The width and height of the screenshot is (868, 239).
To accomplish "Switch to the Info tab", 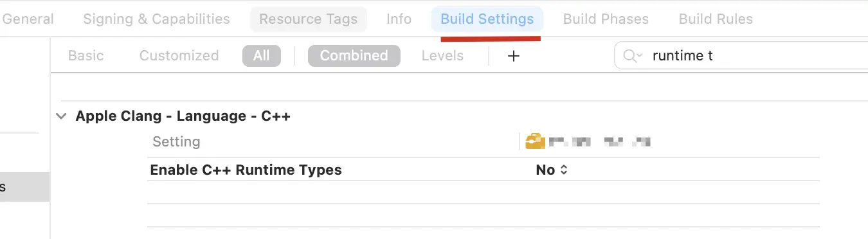I will pos(399,19).
